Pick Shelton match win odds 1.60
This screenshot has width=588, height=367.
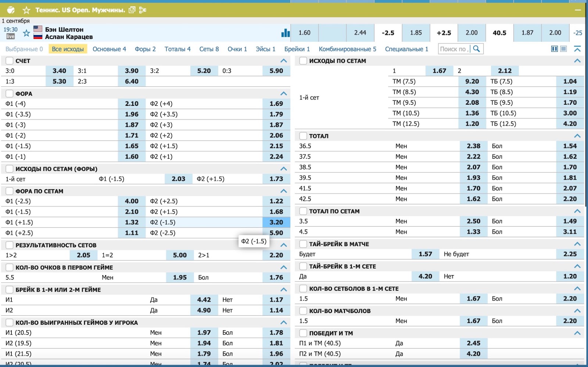tap(304, 33)
